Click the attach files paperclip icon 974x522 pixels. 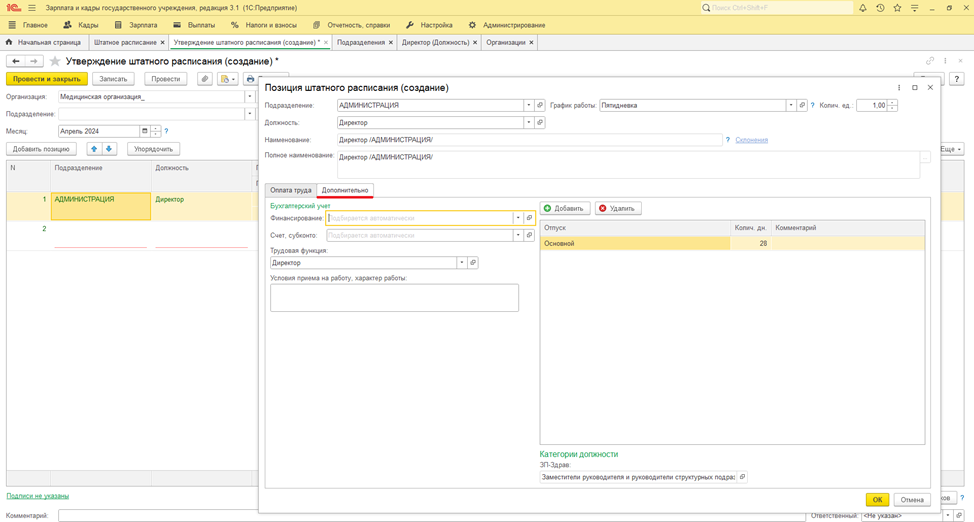coord(205,79)
